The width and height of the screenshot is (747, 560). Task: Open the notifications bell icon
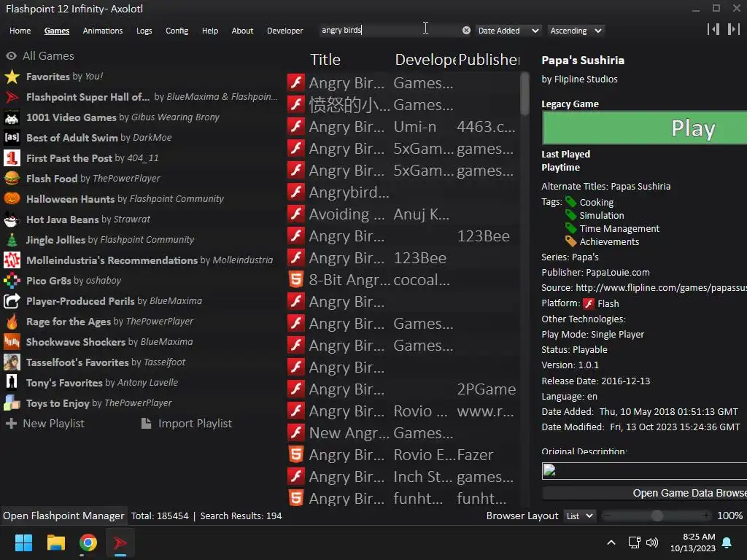click(x=727, y=542)
